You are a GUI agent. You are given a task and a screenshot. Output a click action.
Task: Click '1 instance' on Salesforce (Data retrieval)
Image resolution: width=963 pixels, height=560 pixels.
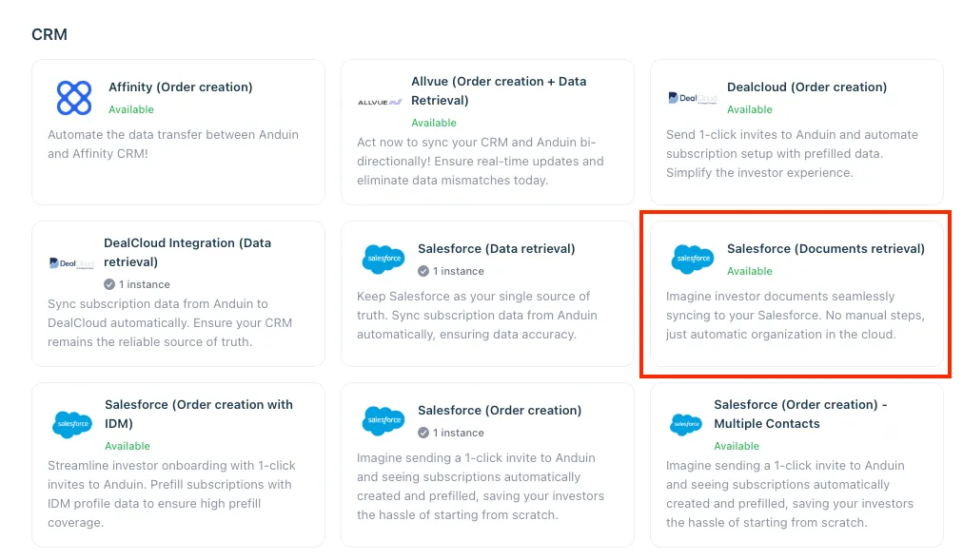click(x=458, y=271)
